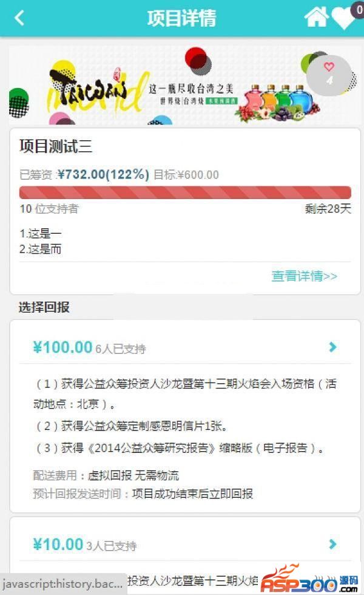
Task: Open favorites via white heart icon
Action: click(x=342, y=19)
